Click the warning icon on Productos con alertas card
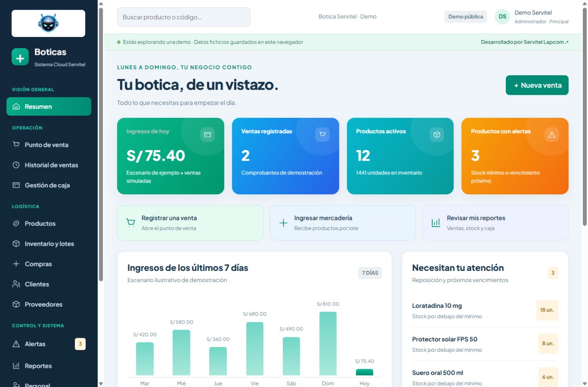 [x=552, y=135]
